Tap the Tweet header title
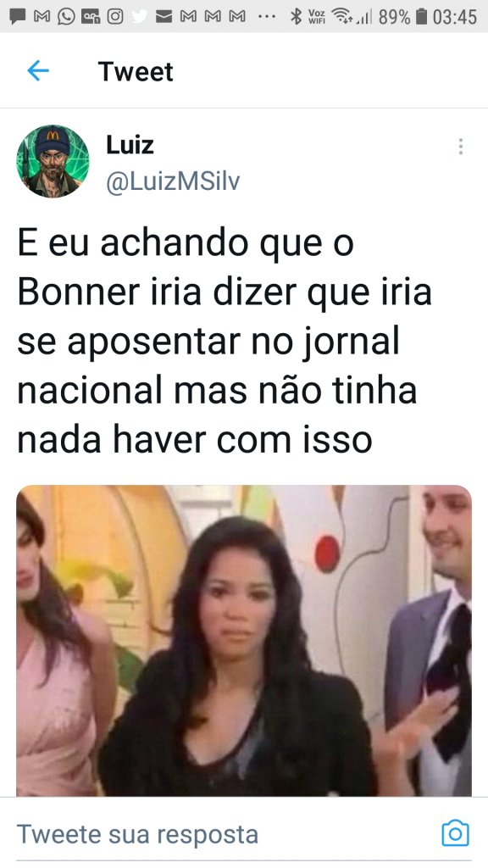The image size is (488, 868). pos(136,71)
